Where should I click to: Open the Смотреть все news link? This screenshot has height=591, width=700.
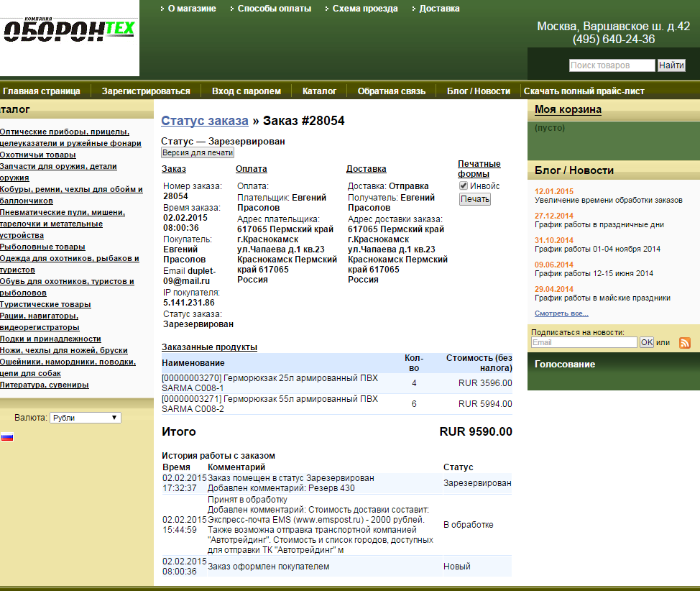pyautogui.click(x=561, y=313)
